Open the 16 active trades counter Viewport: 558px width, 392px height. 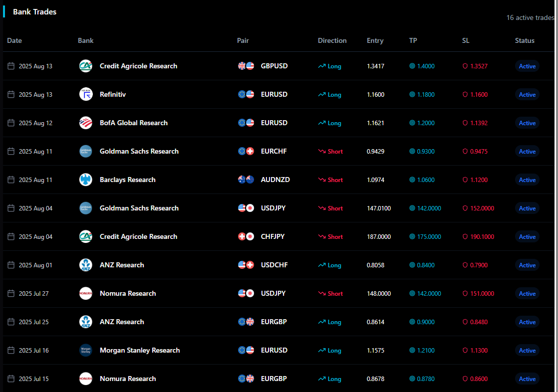530,17
